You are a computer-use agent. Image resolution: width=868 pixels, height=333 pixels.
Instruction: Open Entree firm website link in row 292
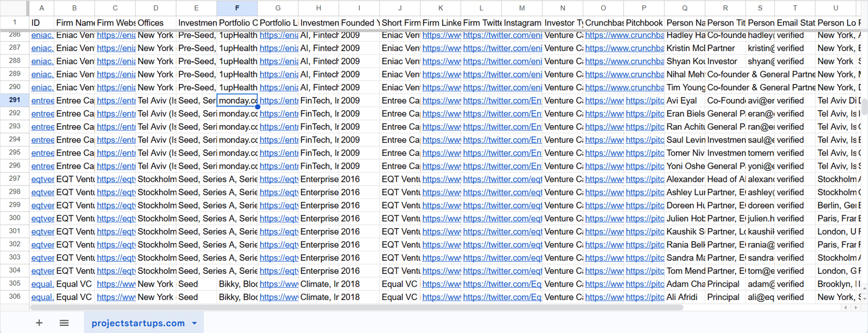pos(116,114)
